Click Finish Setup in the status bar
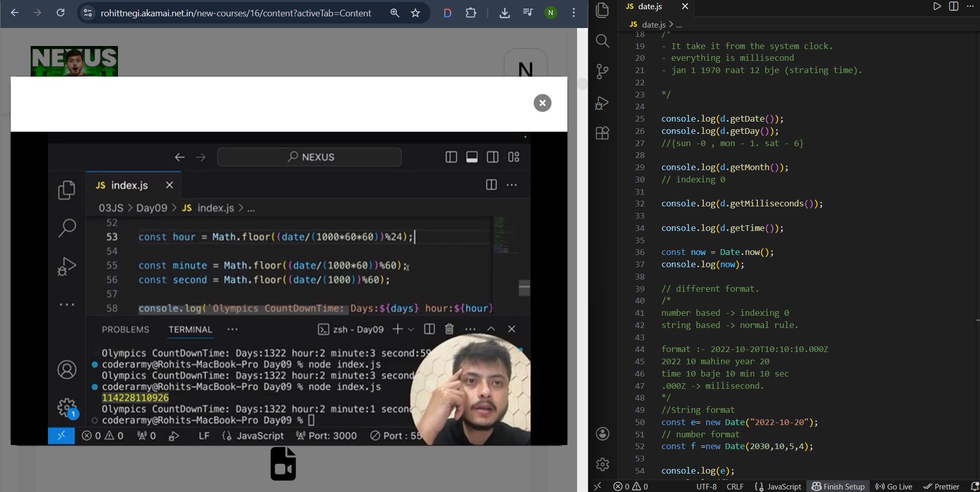The width and height of the screenshot is (980, 492). [838, 486]
